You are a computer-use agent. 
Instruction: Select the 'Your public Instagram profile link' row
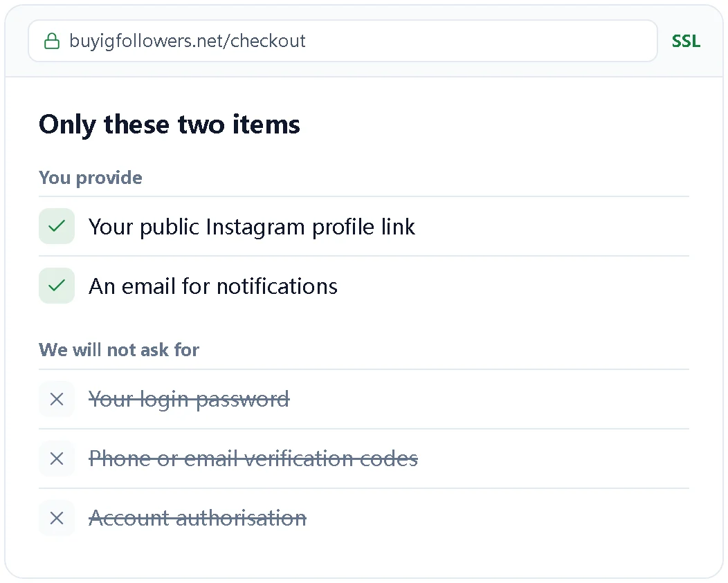(364, 227)
